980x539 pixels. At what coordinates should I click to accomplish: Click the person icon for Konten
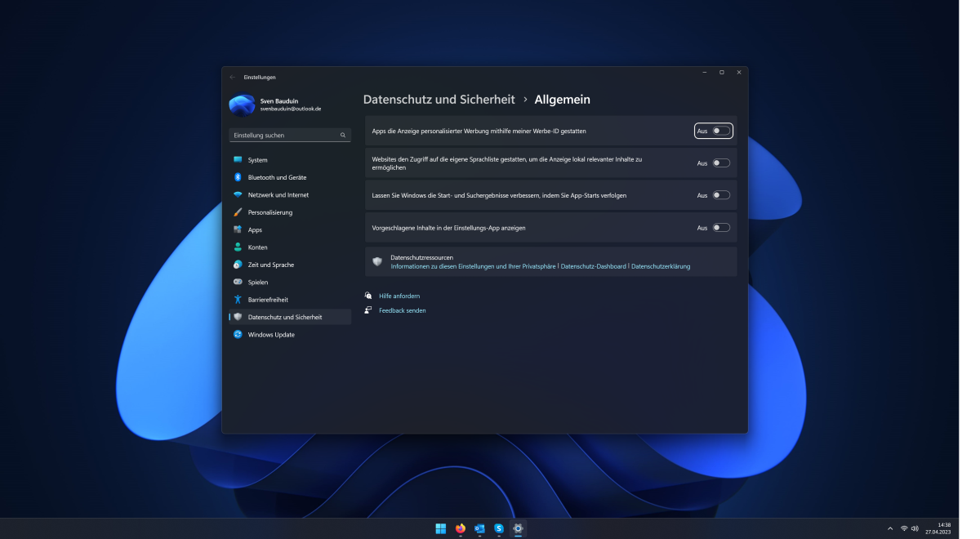tap(238, 247)
